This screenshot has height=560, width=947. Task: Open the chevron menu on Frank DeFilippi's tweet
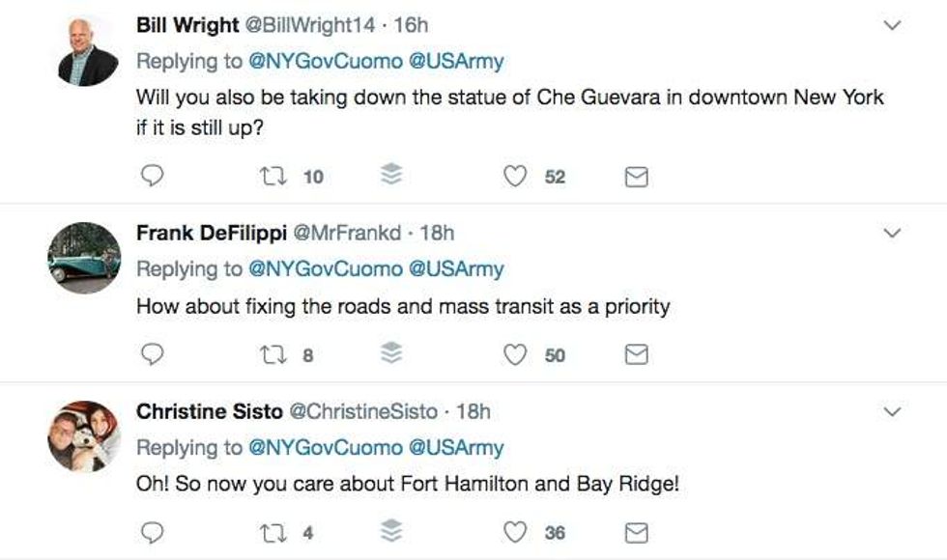pyautogui.click(x=893, y=233)
